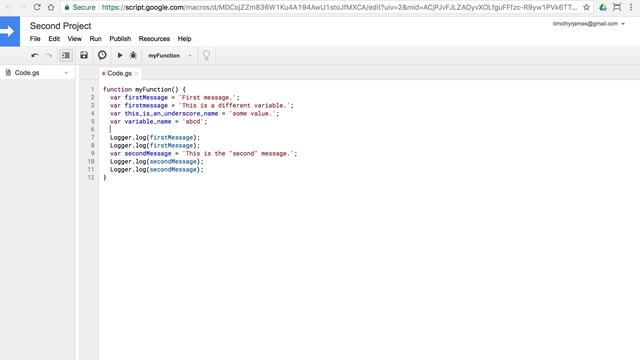Open the account email dropdown

click(589, 24)
